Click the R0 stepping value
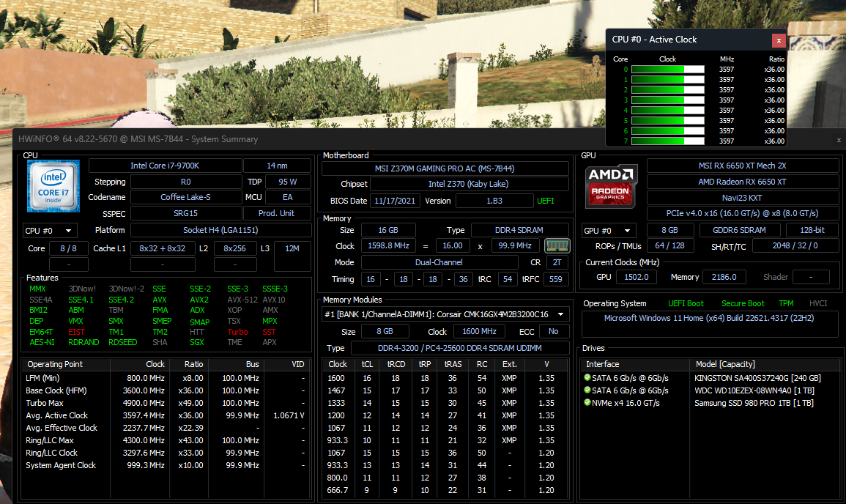846x504 pixels. point(185,182)
